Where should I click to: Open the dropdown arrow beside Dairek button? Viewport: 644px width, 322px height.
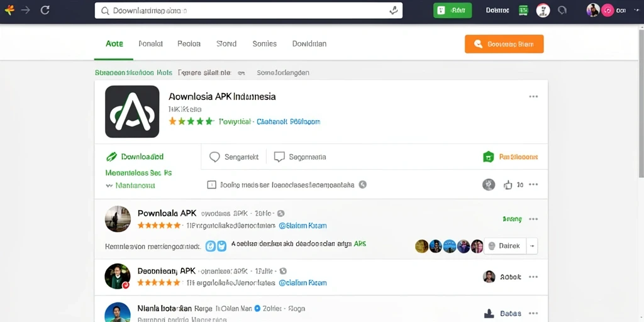pyautogui.click(x=532, y=246)
